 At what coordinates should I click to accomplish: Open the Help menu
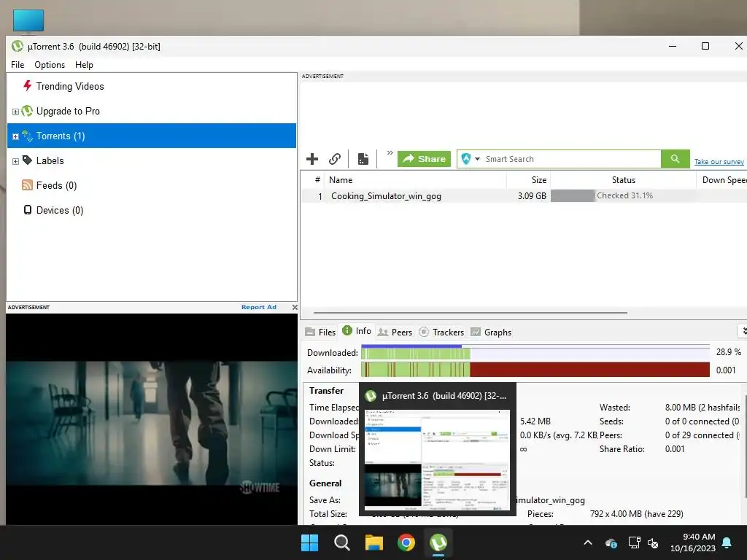(x=84, y=65)
